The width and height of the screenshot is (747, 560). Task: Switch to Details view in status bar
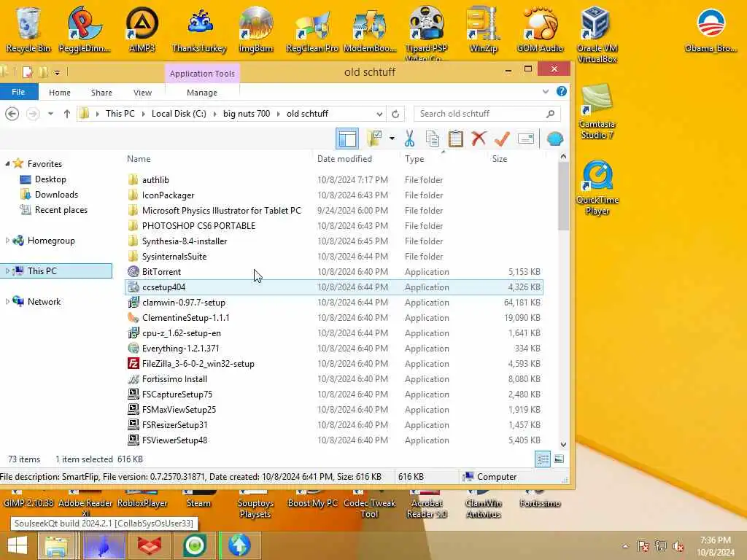click(x=543, y=459)
